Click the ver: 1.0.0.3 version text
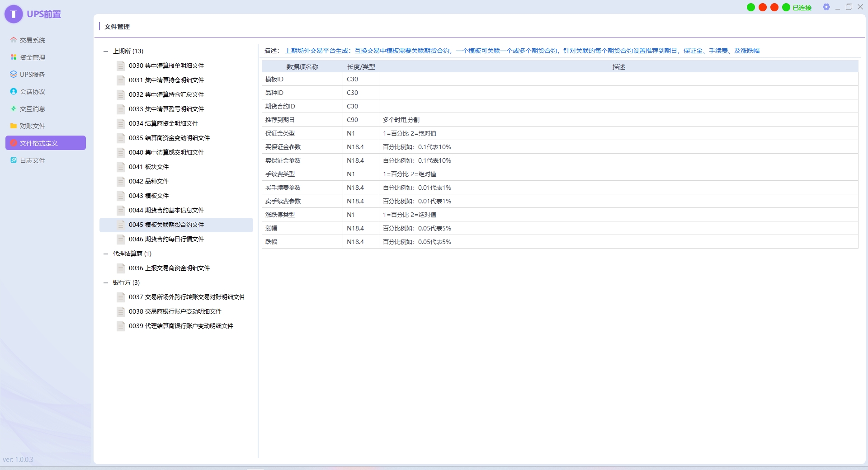 (x=18, y=460)
